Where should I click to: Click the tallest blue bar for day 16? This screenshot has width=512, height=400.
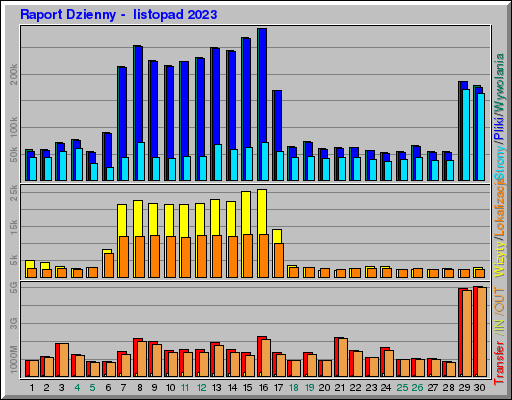(262, 86)
